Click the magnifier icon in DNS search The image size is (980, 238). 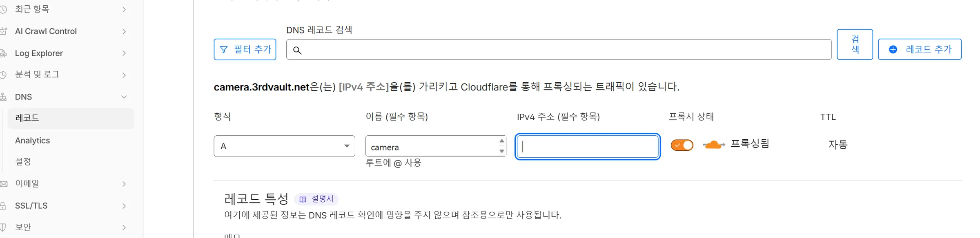[x=297, y=50]
